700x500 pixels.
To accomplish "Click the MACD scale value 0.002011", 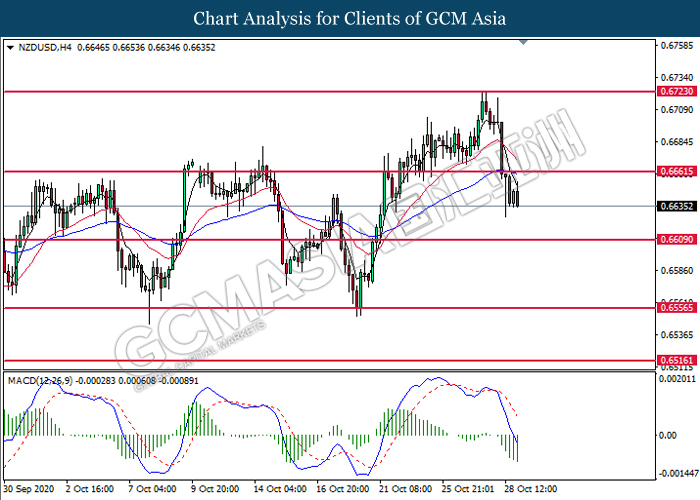I will tap(677, 379).
